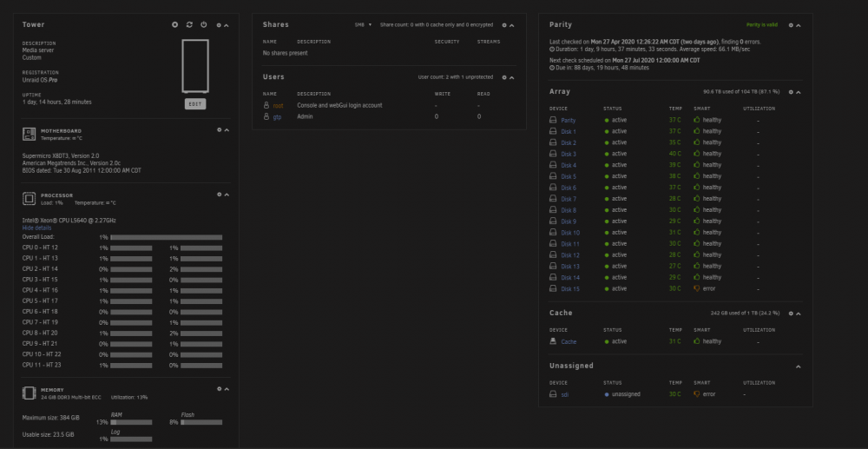868x449 pixels.
Task: Collapse the Parity panel chevron
Action: point(799,25)
